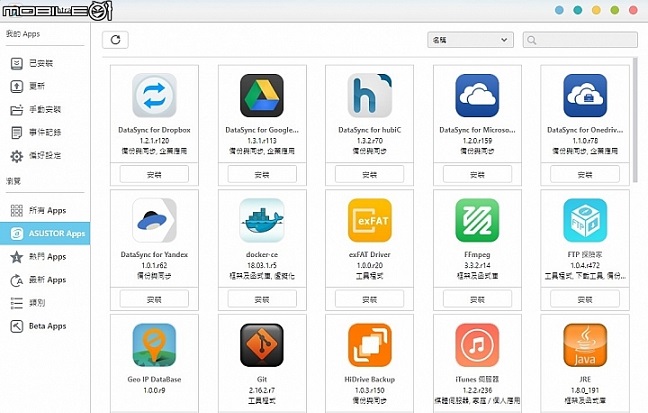Open Manual Install in sidebar
Screen dimensions: 648x413
[45, 110]
